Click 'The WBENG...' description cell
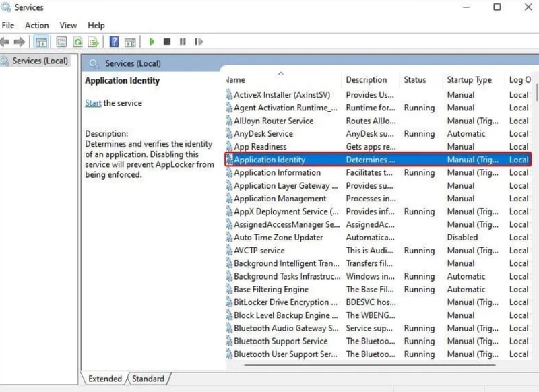Screen dimensions: 539x392 pyautogui.click(x=371, y=315)
